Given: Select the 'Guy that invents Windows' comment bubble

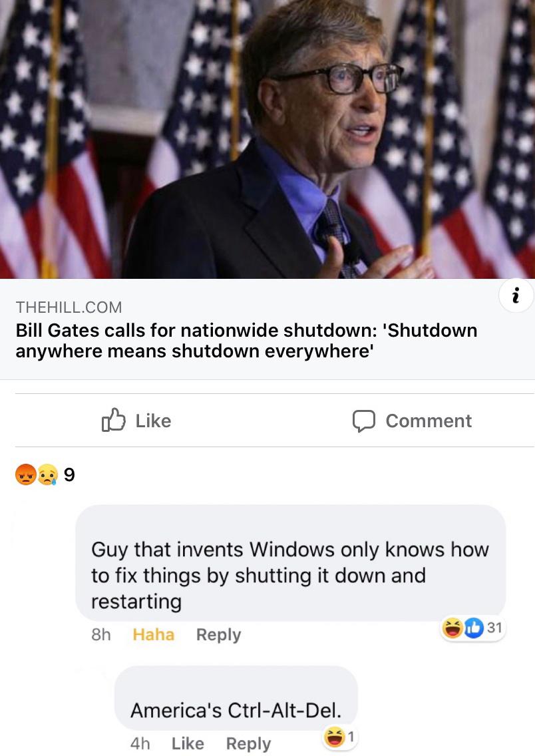Looking at the screenshot, I should [291, 563].
